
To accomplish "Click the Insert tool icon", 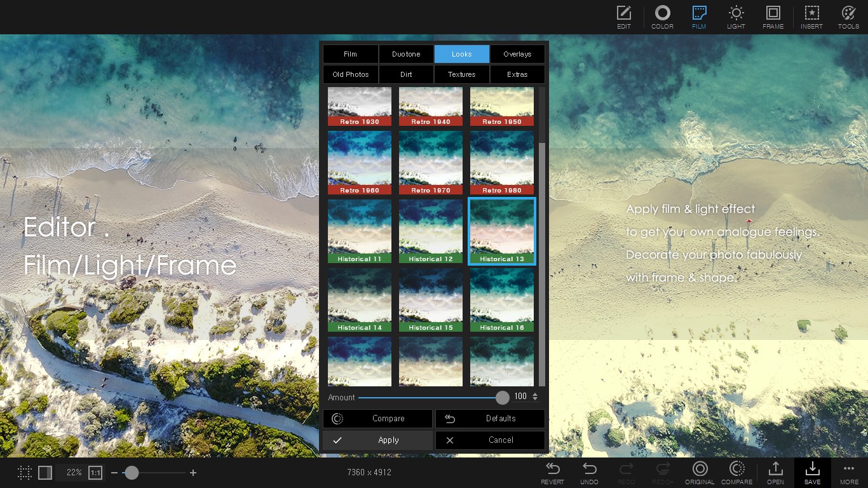I will tap(811, 17).
